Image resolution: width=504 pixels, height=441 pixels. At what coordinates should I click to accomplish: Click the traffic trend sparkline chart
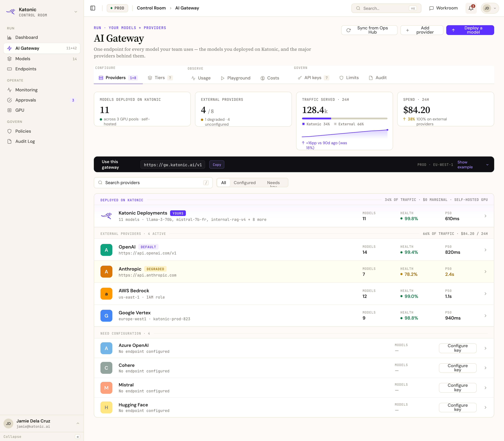pyautogui.click(x=345, y=133)
